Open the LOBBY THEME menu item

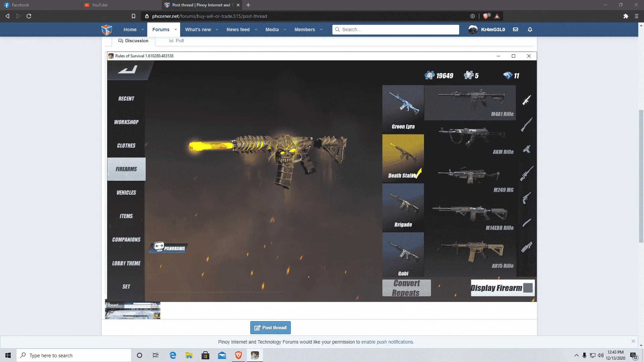(126, 263)
